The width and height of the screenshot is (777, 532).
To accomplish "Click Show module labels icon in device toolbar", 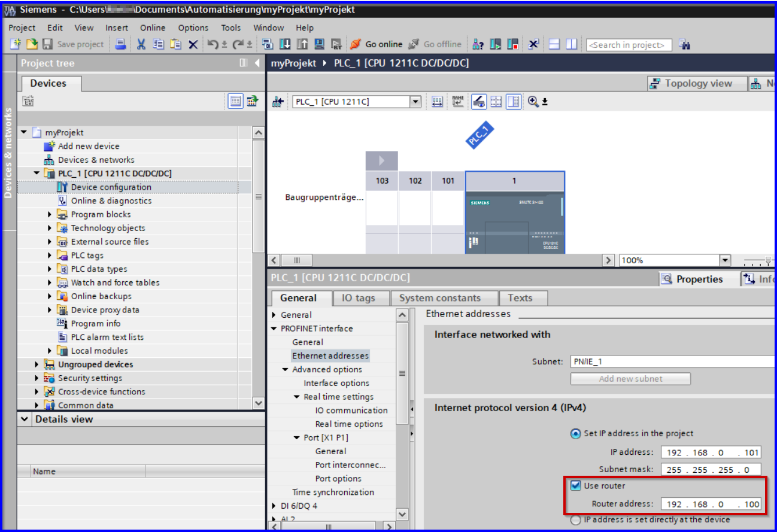I will [x=457, y=102].
